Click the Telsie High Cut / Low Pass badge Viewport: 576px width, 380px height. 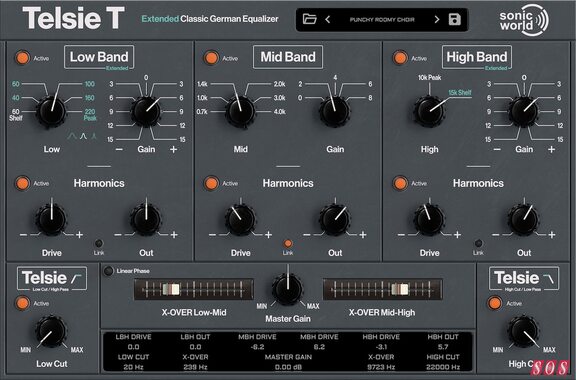(524, 279)
